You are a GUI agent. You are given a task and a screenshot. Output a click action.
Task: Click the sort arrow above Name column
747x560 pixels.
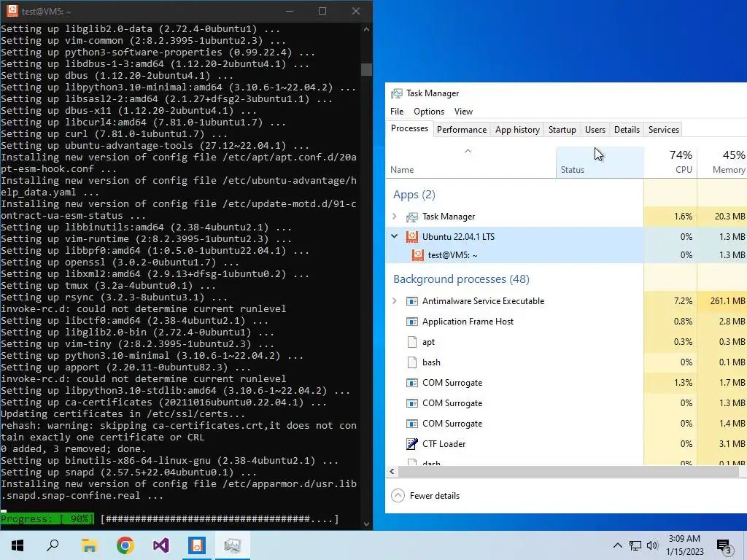click(x=468, y=151)
